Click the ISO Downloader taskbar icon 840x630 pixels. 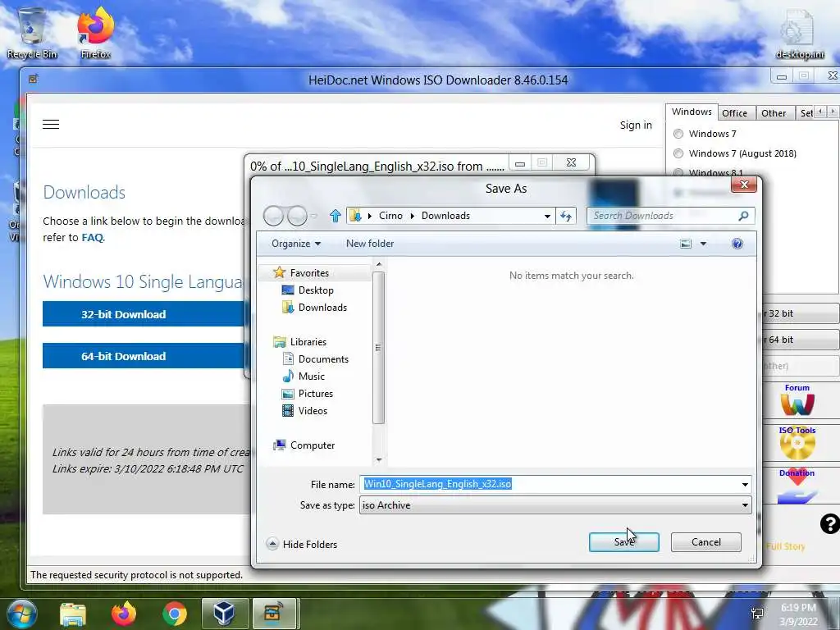click(x=274, y=614)
